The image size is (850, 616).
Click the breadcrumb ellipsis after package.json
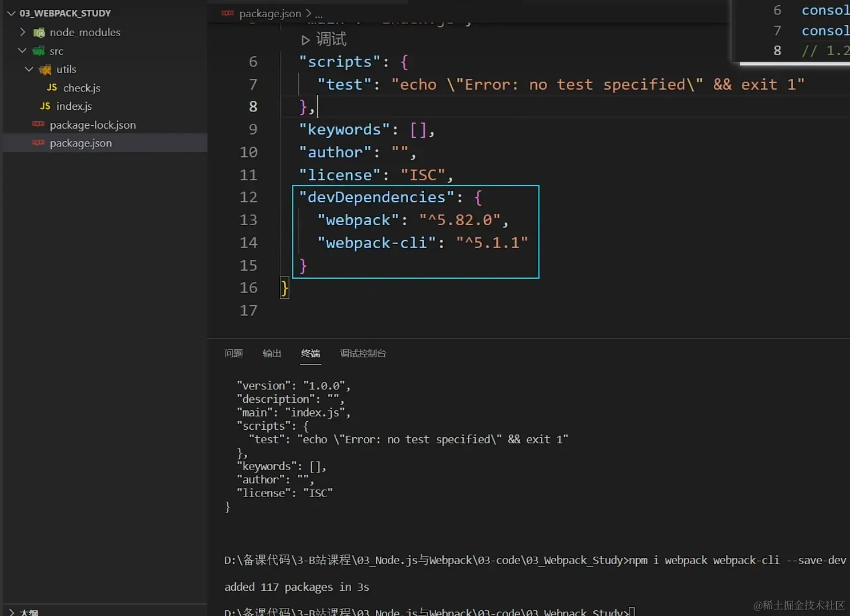coord(318,14)
